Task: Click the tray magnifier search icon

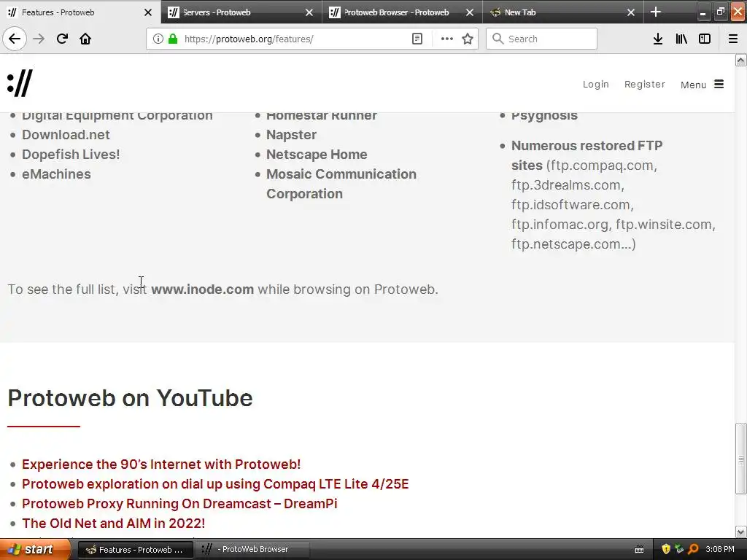Action: pos(693,550)
